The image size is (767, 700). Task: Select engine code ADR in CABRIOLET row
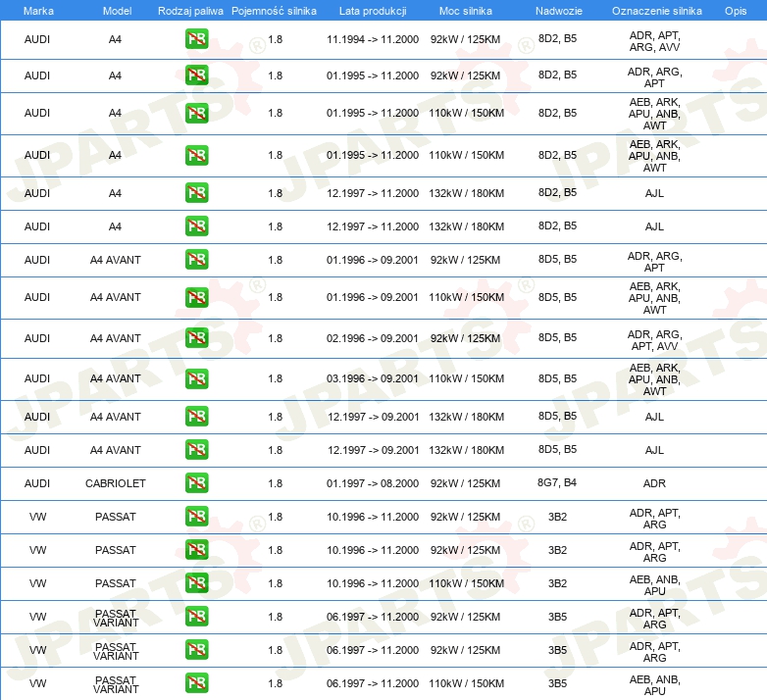654,483
